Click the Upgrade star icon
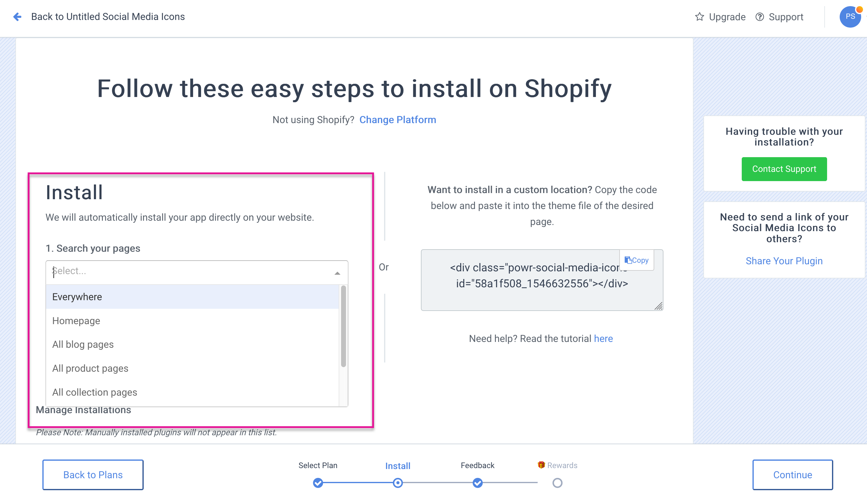867x504 pixels. coord(699,17)
